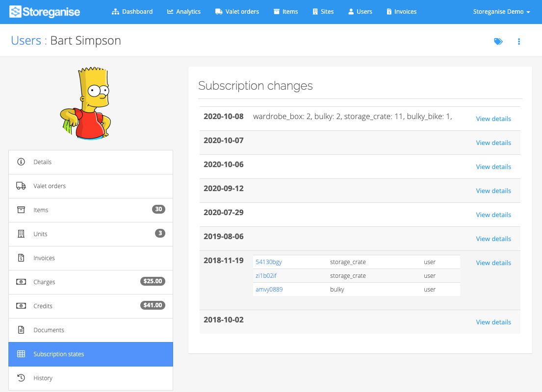This screenshot has height=392, width=542.
Task: Open the Dashboard menu item
Action: click(x=132, y=12)
